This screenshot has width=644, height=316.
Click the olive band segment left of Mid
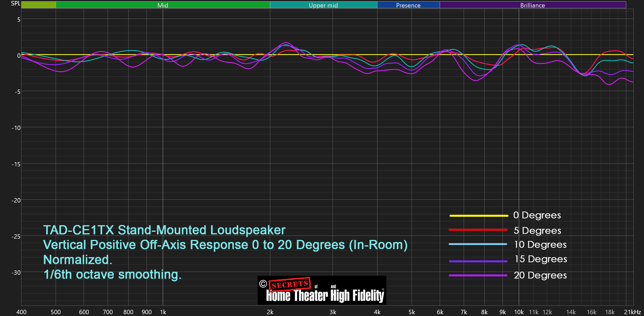click(x=38, y=5)
